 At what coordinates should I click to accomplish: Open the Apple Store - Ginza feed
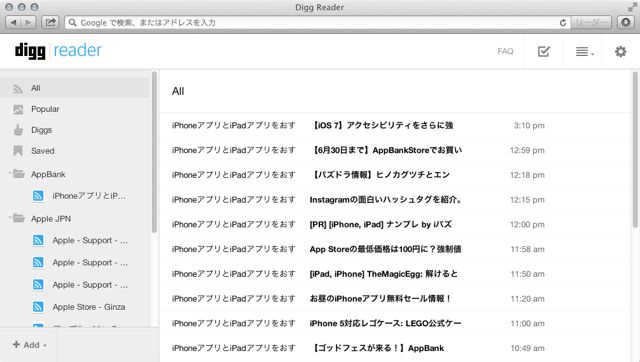tap(89, 307)
